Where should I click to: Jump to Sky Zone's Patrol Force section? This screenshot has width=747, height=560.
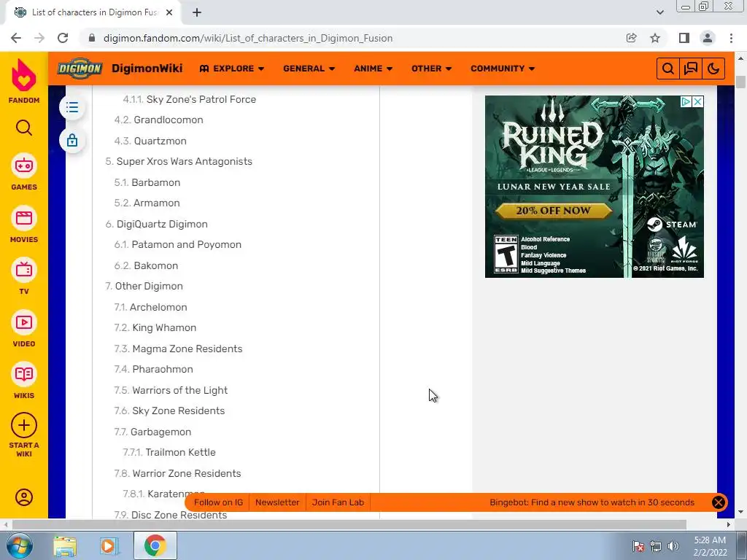point(201,99)
